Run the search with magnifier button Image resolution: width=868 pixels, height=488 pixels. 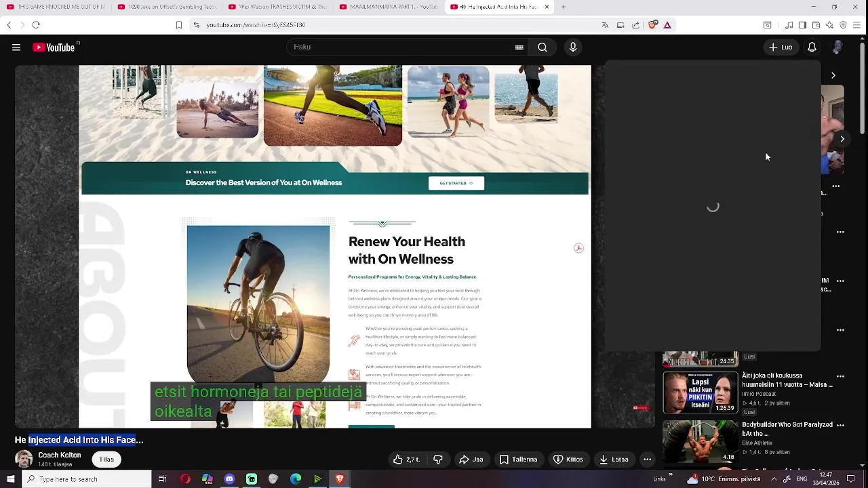pos(542,47)
